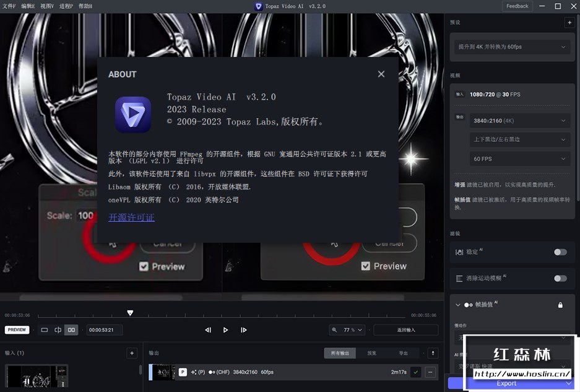Open the 3840x2160 (4K) output resolution dropdown

[520, 121]
